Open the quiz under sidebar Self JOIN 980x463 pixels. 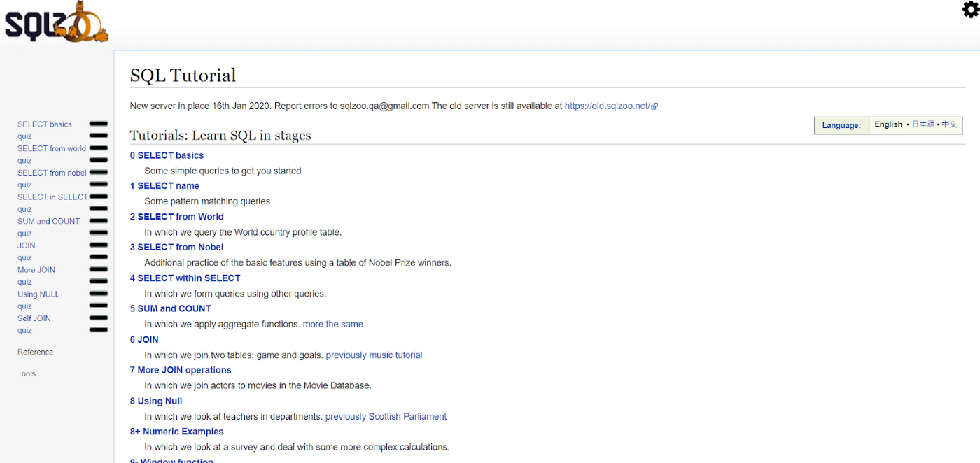point(24,330)
